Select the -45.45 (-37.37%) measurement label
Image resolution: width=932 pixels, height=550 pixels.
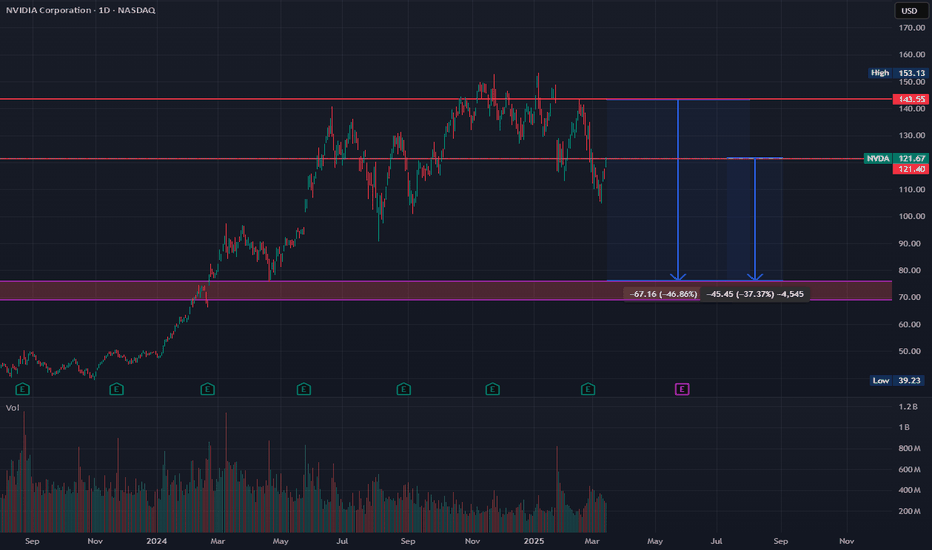click(x=755, y=294)
